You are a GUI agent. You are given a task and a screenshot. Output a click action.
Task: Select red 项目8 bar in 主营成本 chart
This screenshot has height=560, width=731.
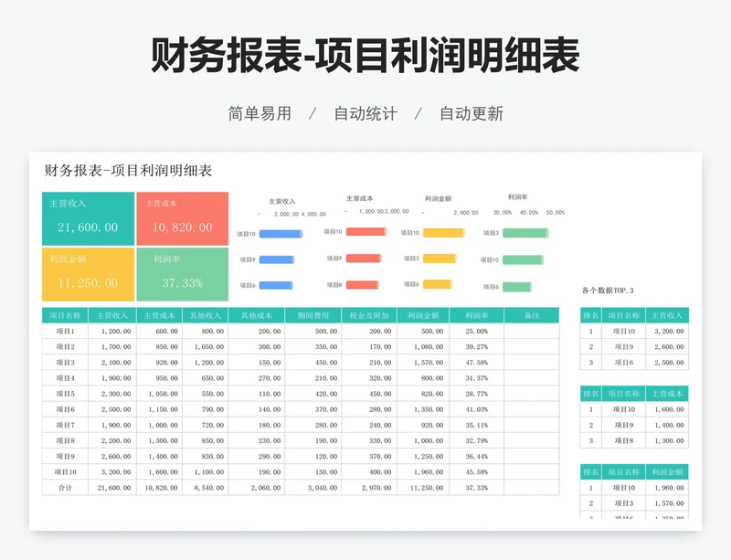coord(362,284)
